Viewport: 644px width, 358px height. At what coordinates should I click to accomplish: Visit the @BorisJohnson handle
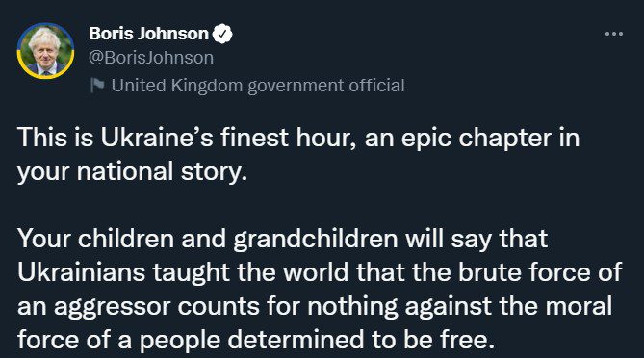(151, 58)
